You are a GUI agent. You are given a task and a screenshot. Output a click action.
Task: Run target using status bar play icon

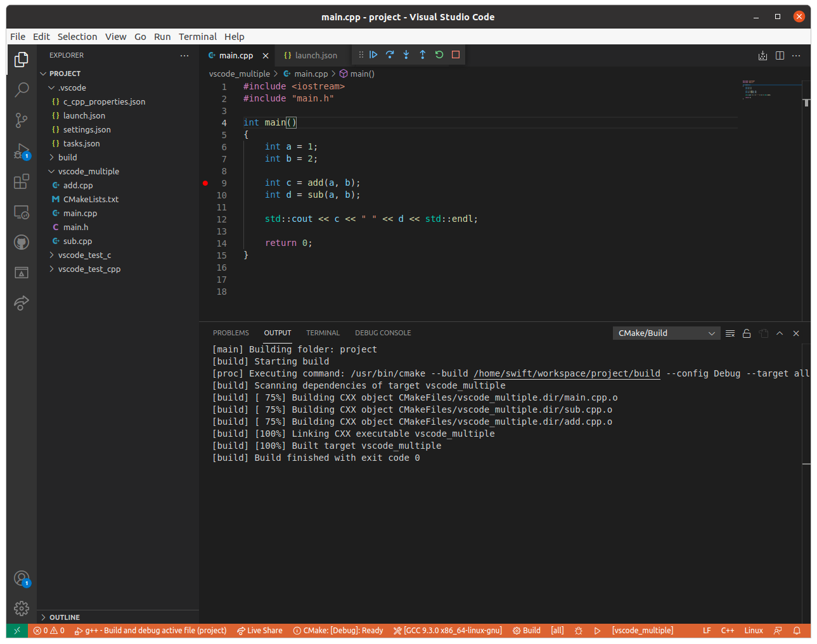tap(597, 631)
